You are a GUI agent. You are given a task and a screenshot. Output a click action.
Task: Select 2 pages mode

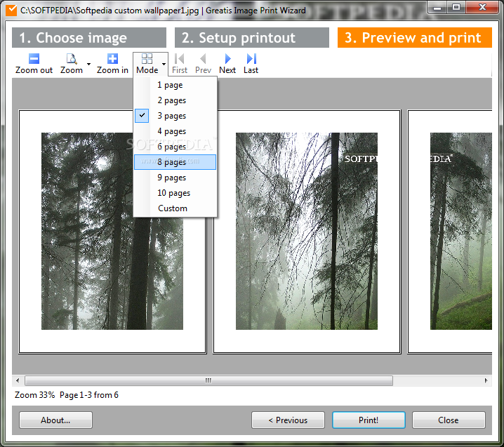pyautogui.click(x=175, y=100)
